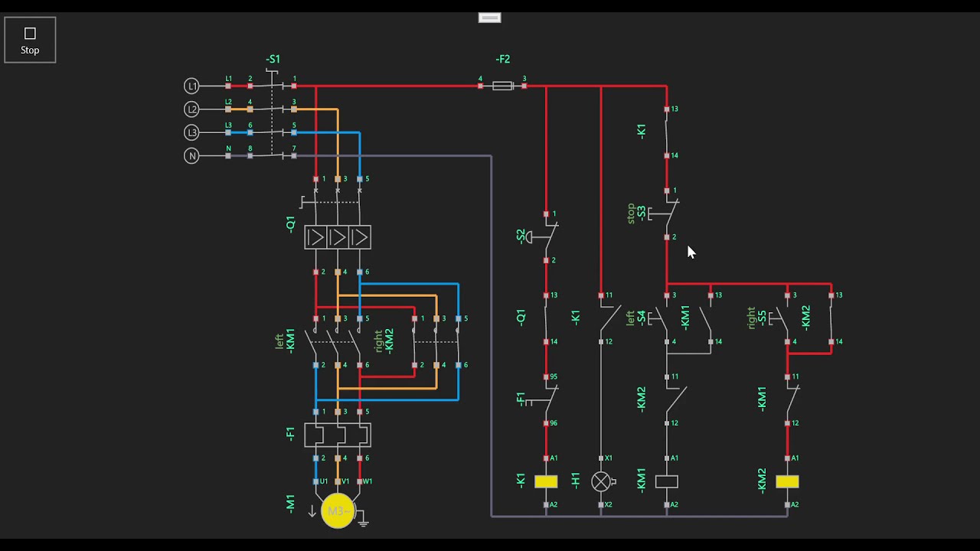Image resolution: width=980 pixels, height=551 pixels.
Task: Click the yellow K1 relay coil
Action: 546,481
